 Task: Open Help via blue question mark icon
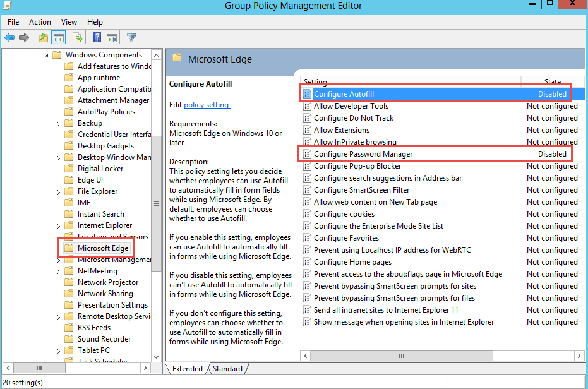[x=97, y=37]
